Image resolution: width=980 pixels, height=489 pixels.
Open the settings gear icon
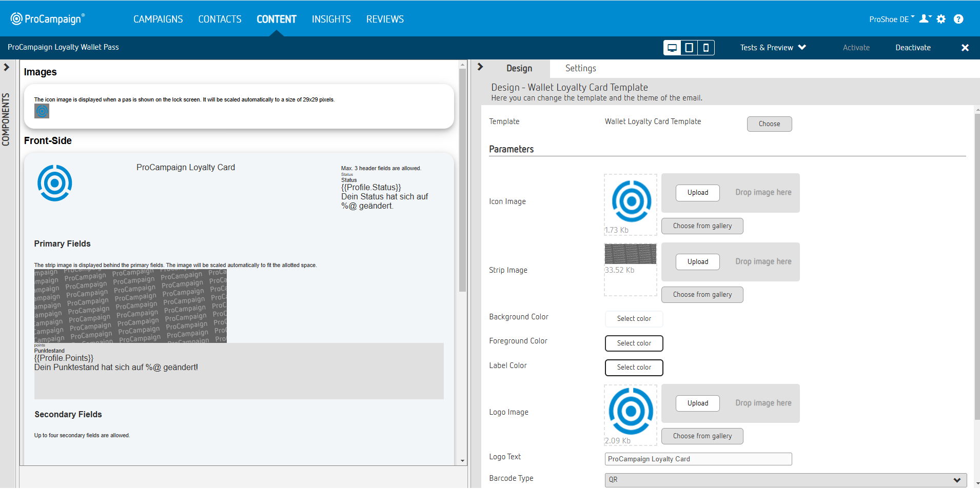941,19
